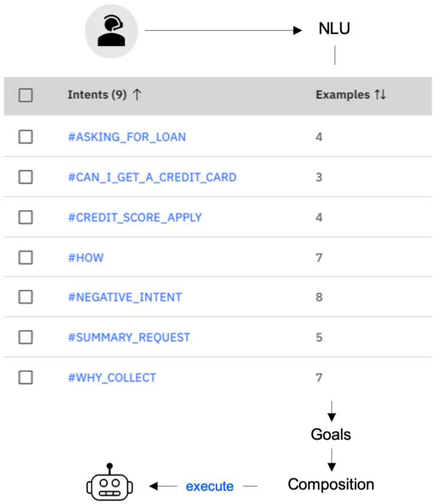The height and width of the screenshot is (504, 438).
Task: Click the Goals label
Action: [x=331, y=434]
